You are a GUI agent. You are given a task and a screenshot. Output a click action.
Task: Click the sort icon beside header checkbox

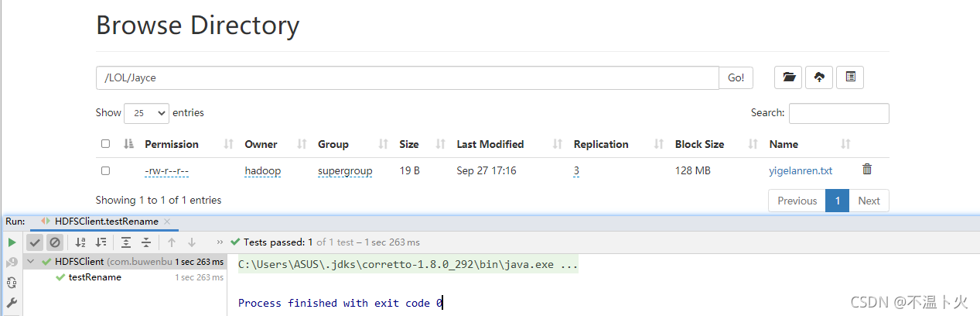coord(128,144)
